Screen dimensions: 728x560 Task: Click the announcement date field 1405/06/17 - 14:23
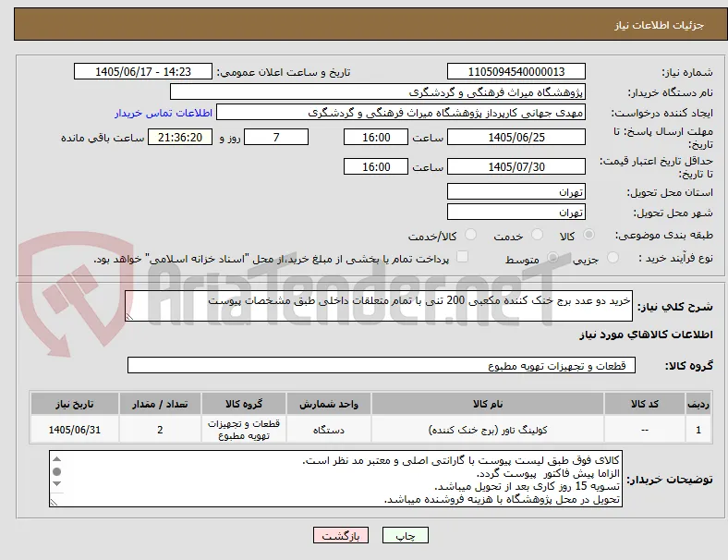pyautogui.click(x=143, y=71)
